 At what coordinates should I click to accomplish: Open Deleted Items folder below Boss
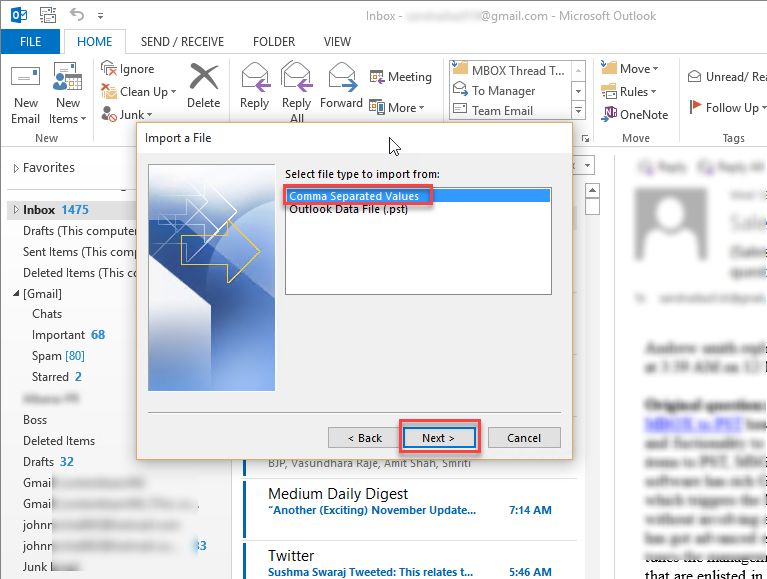click(59, 441)
